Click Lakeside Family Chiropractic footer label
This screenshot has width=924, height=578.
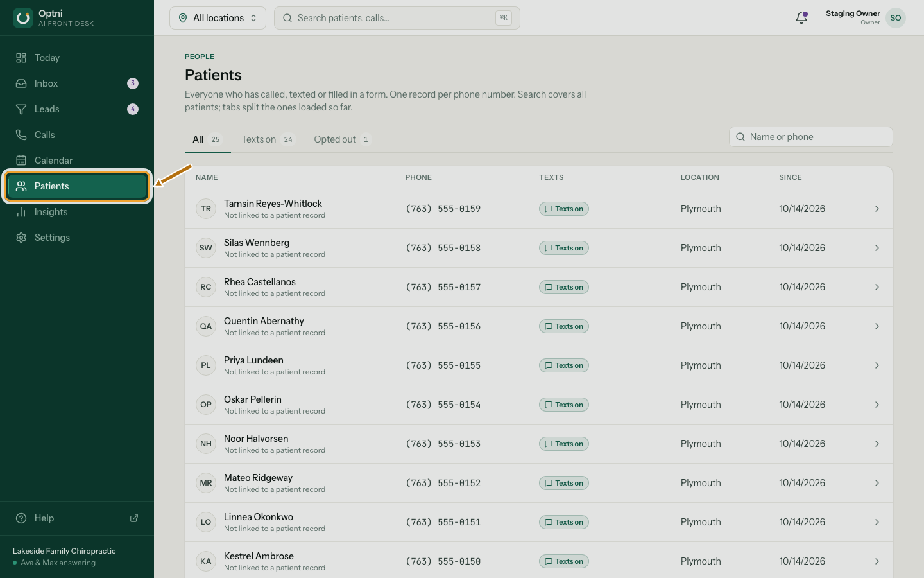click(x=64, y=551)
